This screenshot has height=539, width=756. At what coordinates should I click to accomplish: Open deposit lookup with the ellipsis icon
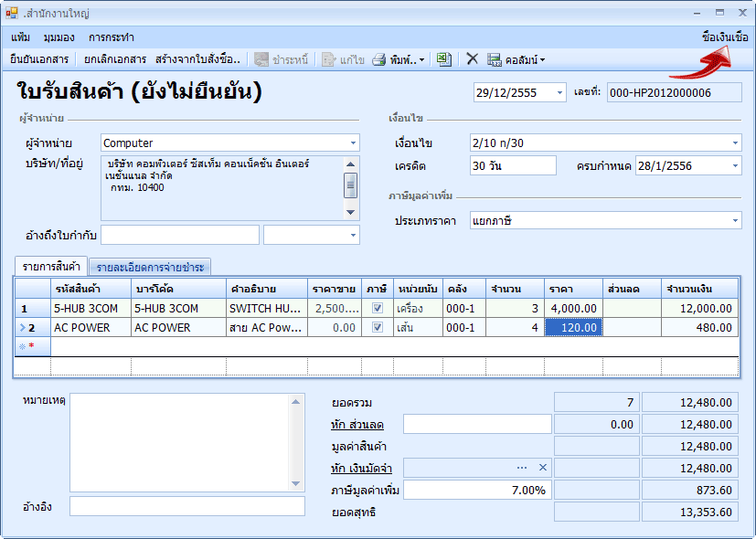522,468
